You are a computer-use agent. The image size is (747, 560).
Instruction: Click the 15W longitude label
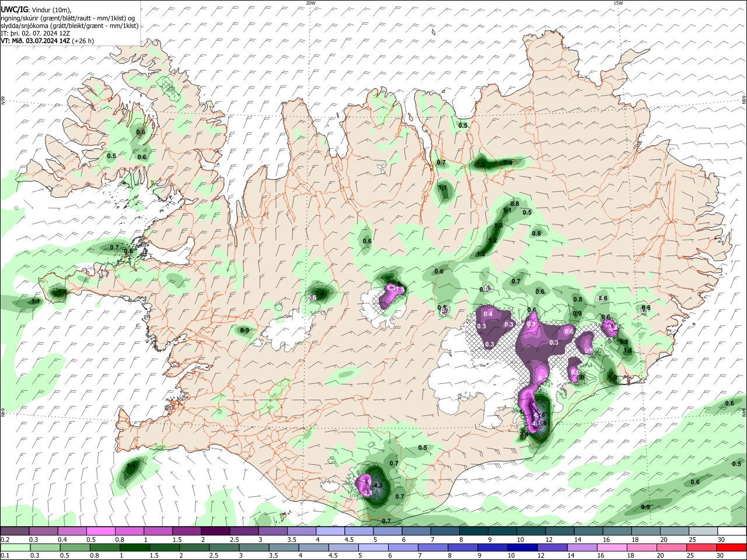pos(618,3)
